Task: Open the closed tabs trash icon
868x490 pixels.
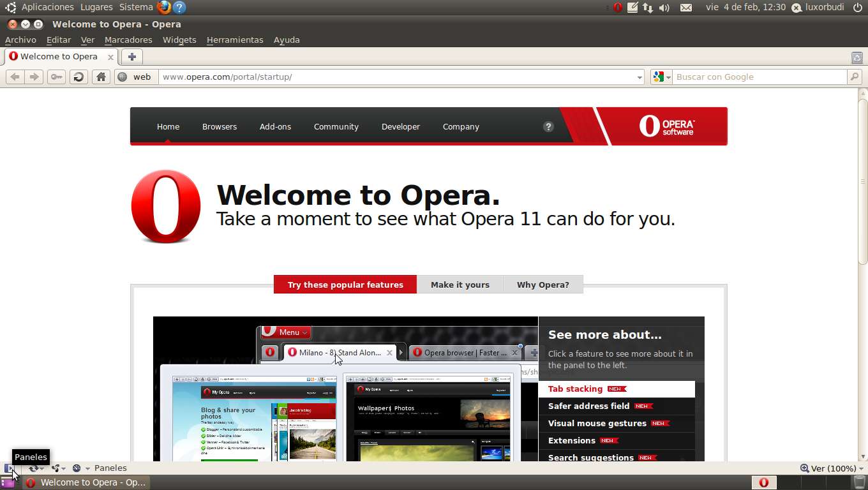Action: [x=857, y=57]
